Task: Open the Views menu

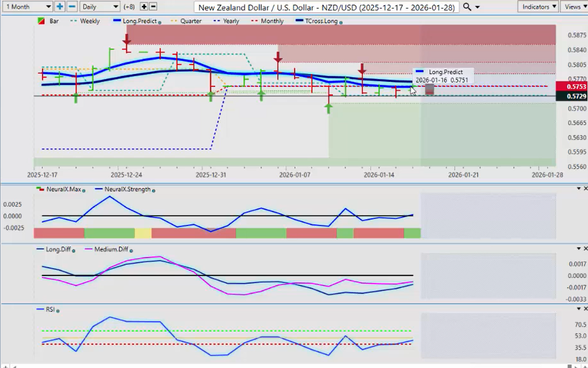Action: tap(574, 6)
